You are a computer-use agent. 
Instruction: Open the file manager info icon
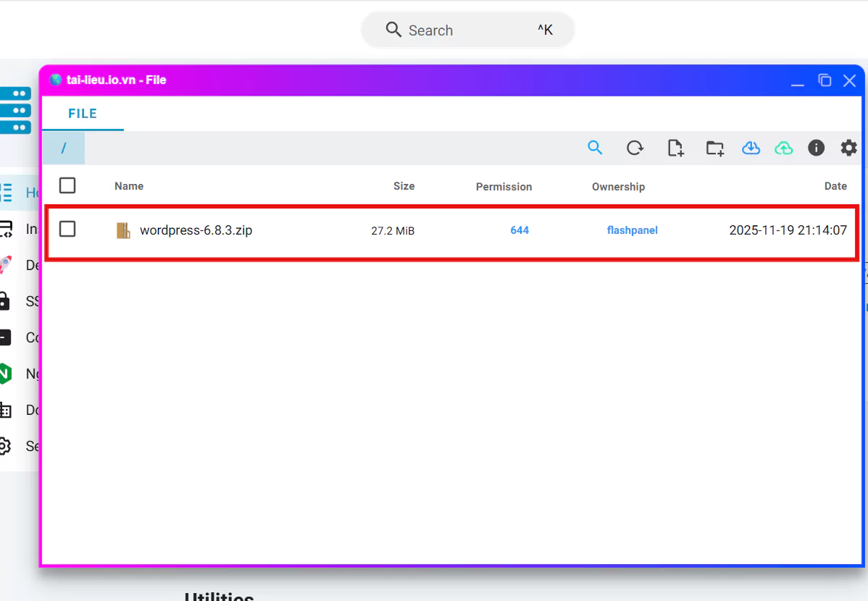(816, 148)
